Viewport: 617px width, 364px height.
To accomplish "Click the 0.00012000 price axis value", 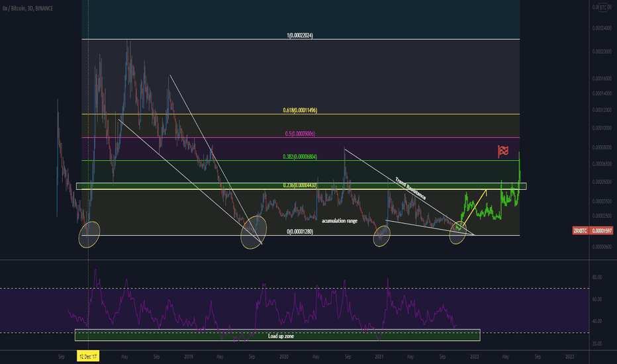I will tap(602, 110).
